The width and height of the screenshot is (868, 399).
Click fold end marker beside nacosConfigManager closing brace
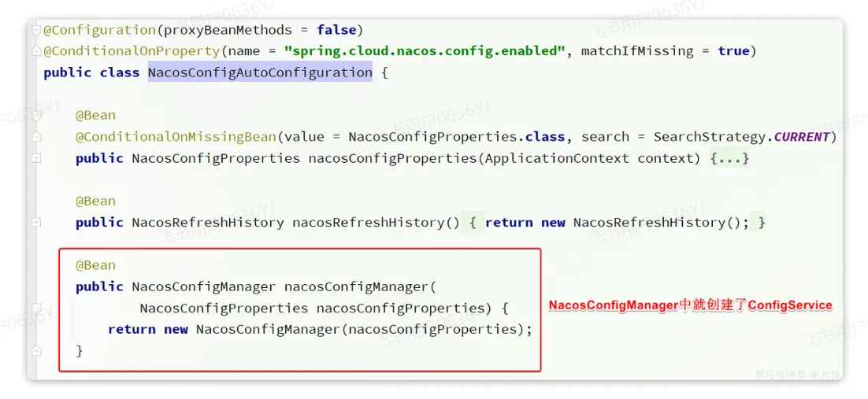click(x=36, y=351)
